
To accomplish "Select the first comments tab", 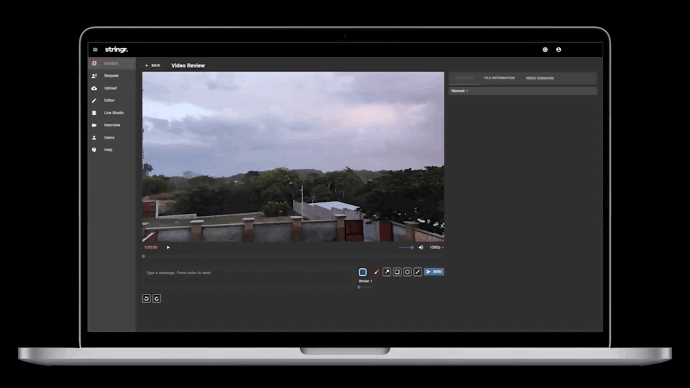I will pyautogui.click(x=465, y=78).
